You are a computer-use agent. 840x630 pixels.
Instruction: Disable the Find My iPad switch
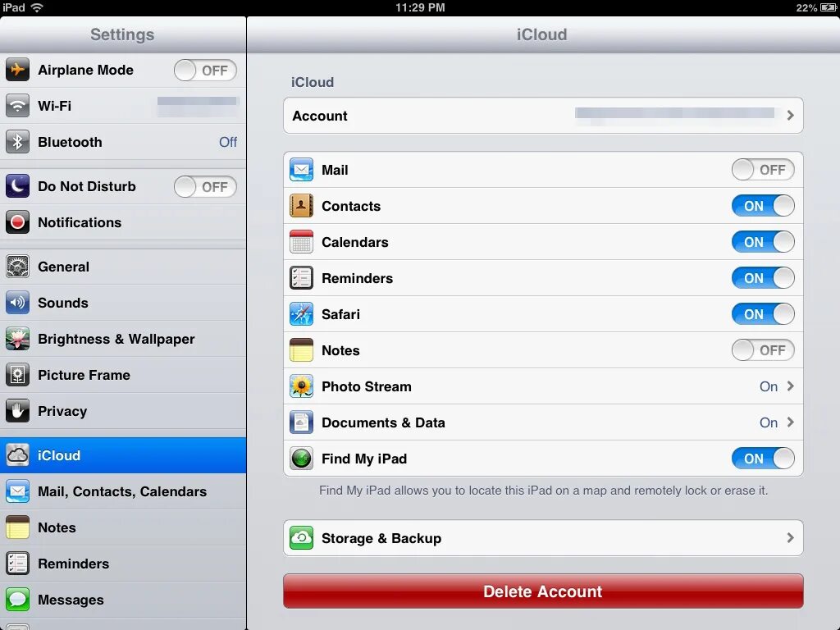click(x=763, y=459)
